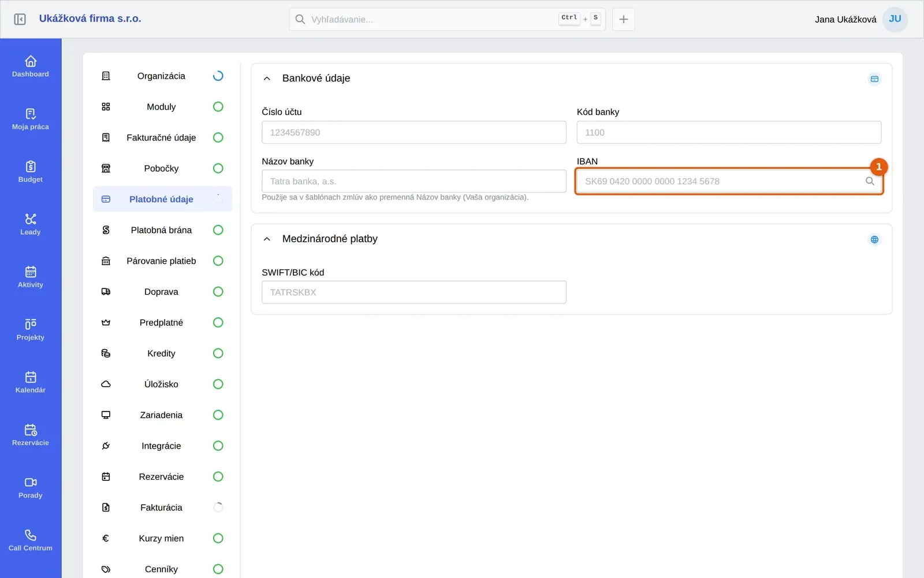Open the Platobná brána settings

[x=162, y=230]
